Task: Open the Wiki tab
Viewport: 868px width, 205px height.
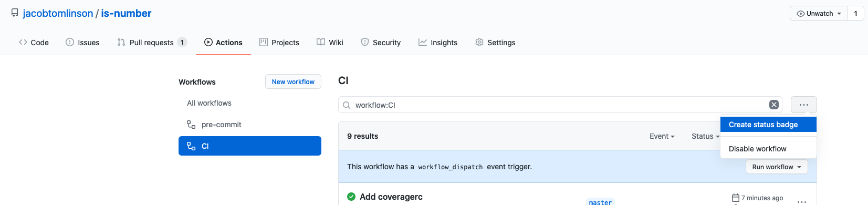Action: click(x=330, y=43)
